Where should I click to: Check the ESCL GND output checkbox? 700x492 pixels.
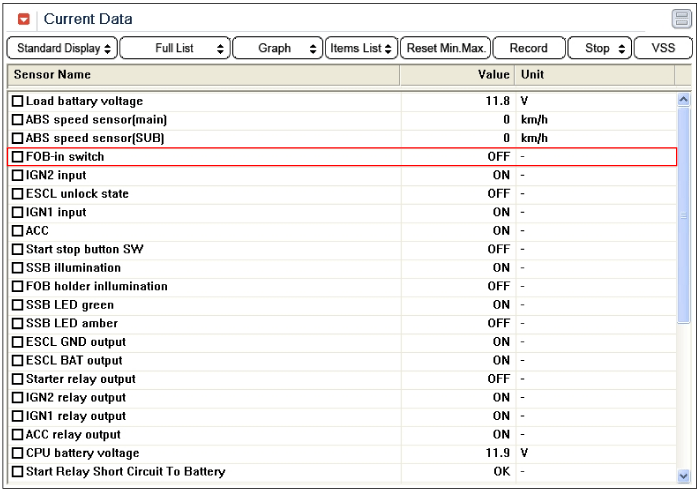click(17, 342)
